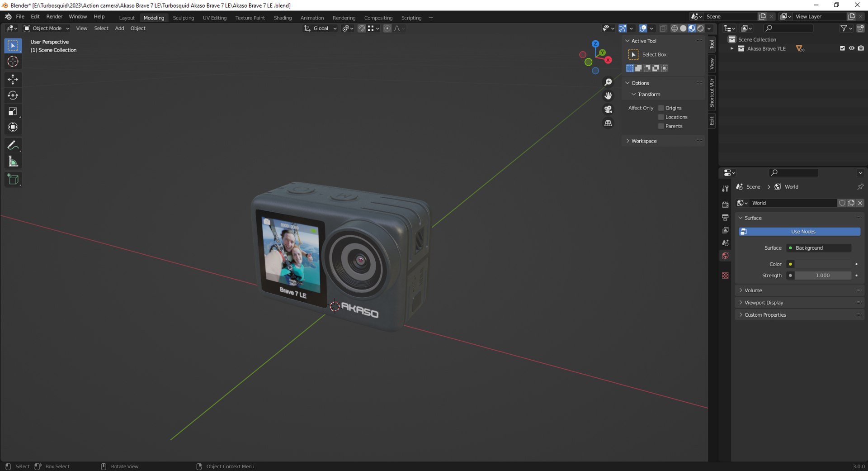Select the Add Cube tool

(13, 179)
